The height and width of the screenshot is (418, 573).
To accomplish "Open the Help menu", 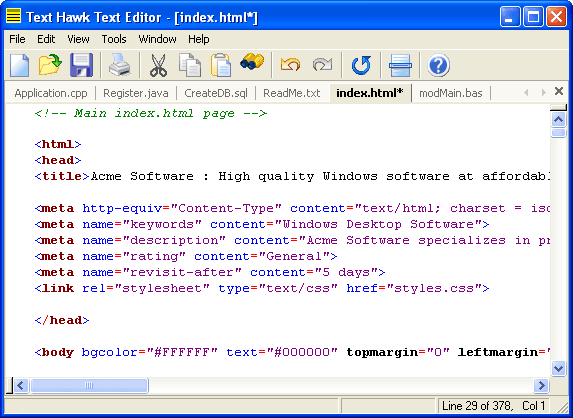I will 199,39.
